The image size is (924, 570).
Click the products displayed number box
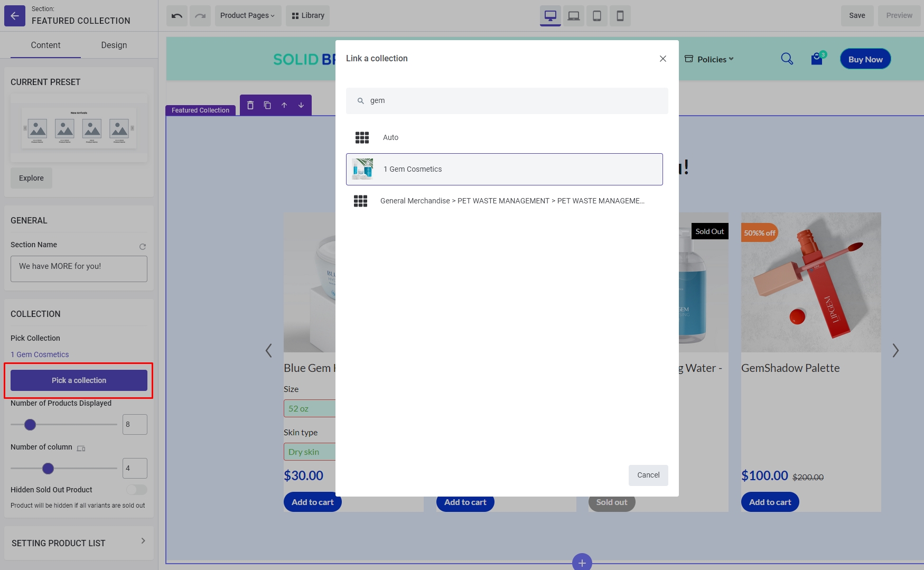[x=135, y=424]
